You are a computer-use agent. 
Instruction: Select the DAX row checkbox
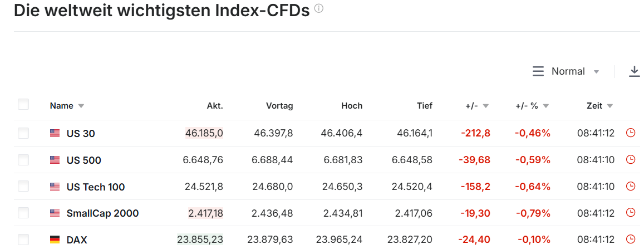(23, 240)
